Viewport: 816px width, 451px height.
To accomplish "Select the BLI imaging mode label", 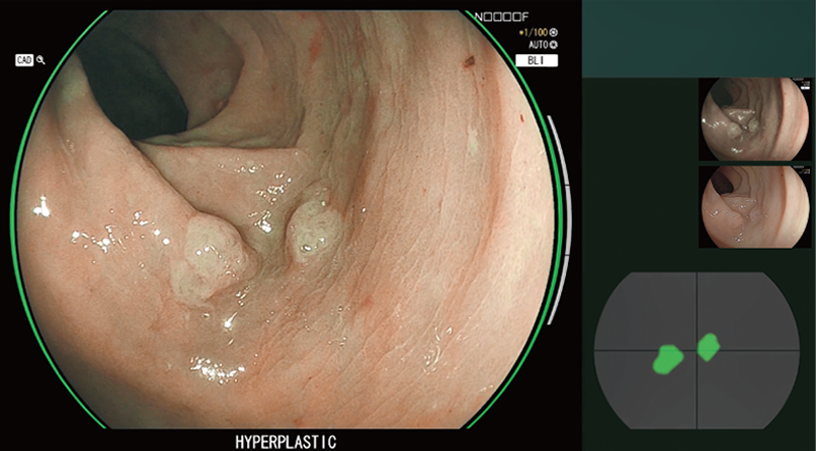I will point(535,60).
